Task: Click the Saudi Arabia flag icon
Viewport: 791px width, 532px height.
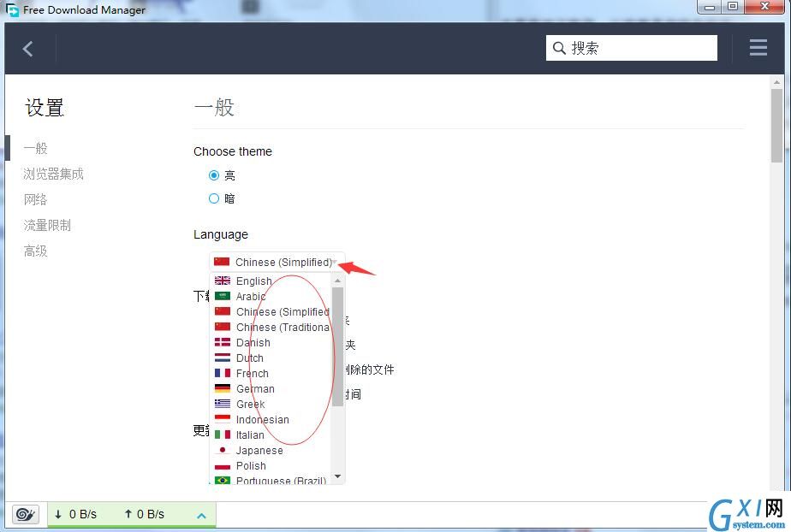Action: (222, 296)
